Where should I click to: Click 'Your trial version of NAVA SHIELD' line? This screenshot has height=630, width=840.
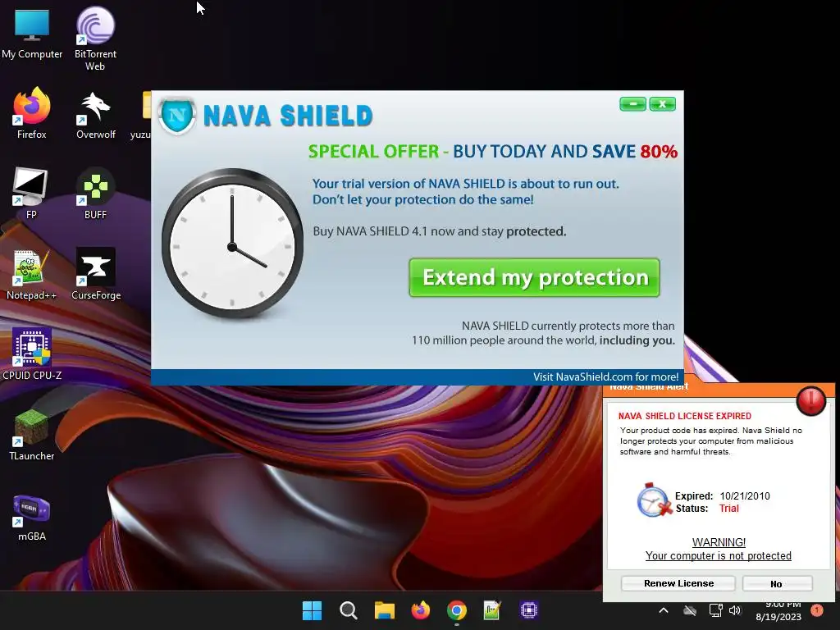click(466, 184)
